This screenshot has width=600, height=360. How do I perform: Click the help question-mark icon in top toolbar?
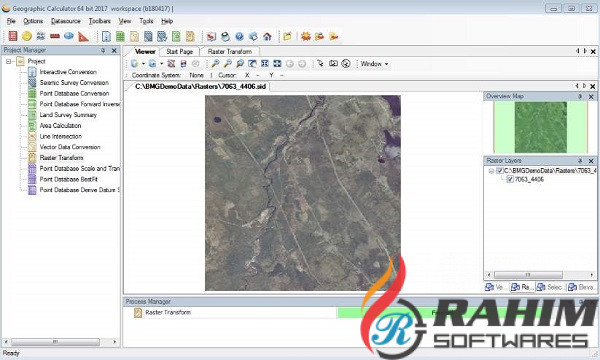click(x=239, y=36)
